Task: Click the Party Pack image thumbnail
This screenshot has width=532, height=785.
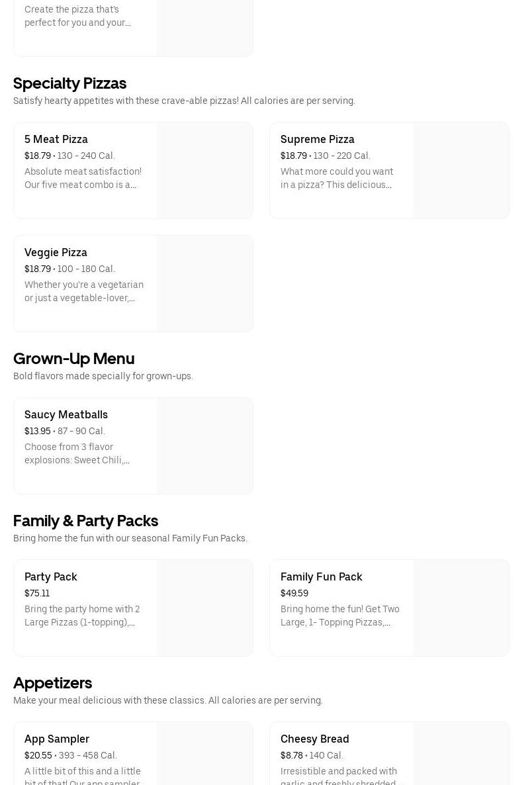Action: point(204,608)
